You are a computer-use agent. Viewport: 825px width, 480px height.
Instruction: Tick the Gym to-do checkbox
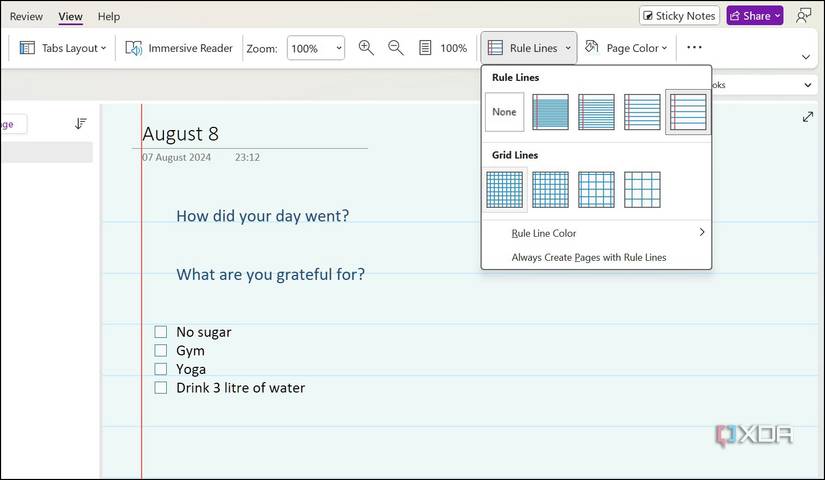161,351
